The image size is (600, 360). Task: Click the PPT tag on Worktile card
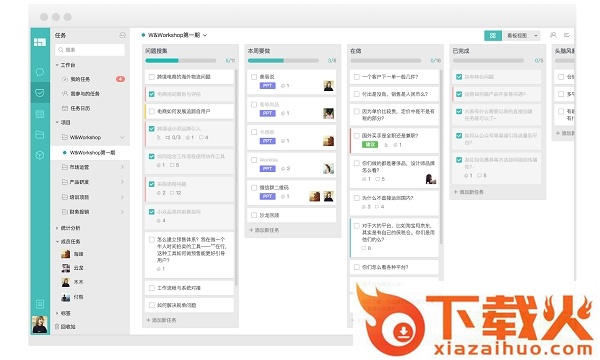click(267, 169)
